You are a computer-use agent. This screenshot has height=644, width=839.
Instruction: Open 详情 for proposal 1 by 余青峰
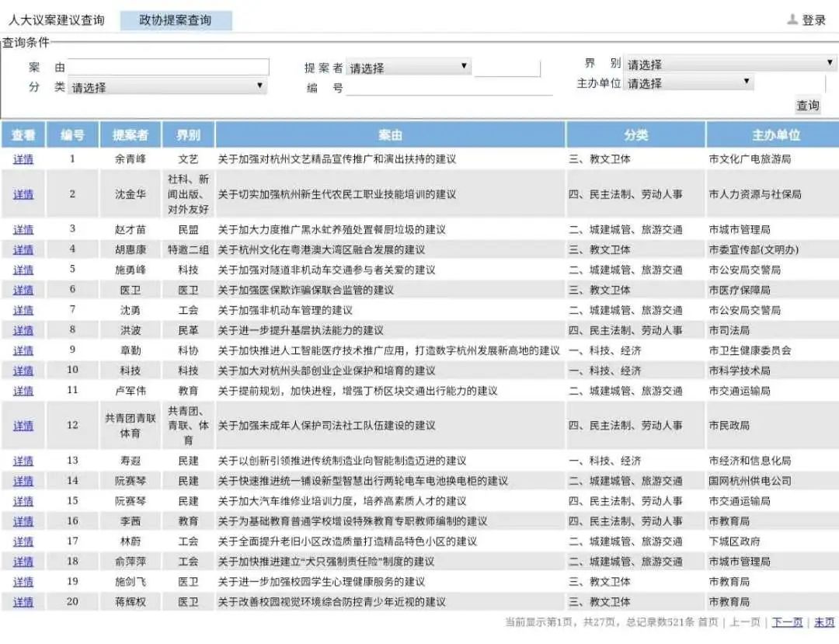point(23,158)
